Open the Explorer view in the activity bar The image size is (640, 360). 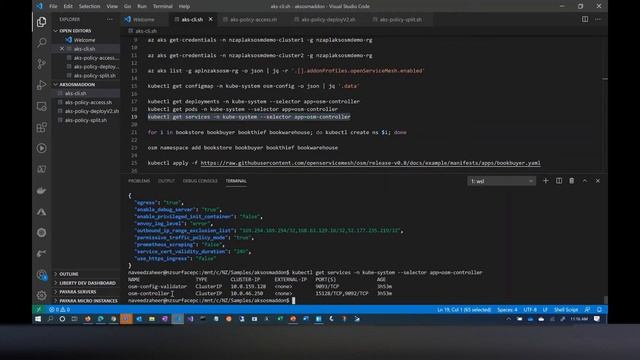41,21
